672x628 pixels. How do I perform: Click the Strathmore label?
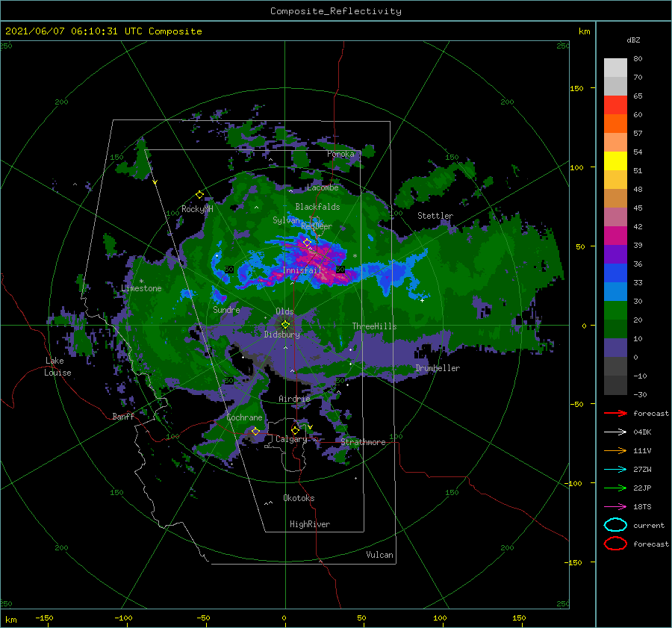point(363,442)
